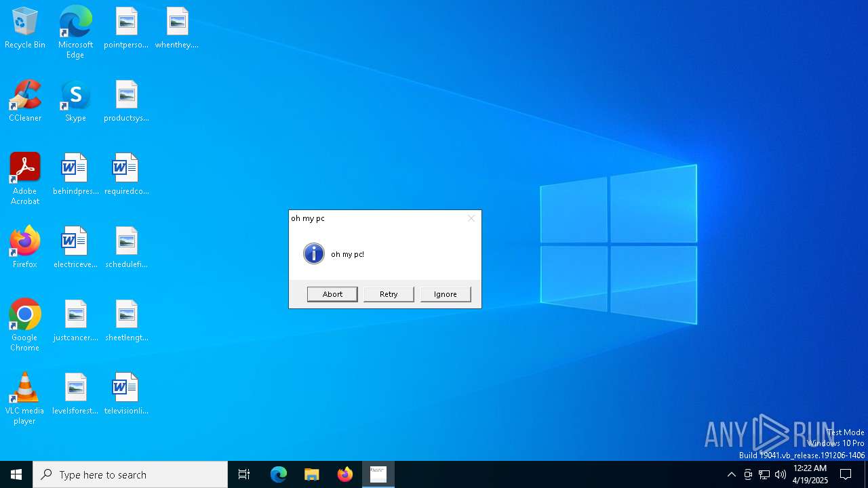Click the blue info icon in the dialog
Viewport: 868px width, 488px height.
(313, 254)
